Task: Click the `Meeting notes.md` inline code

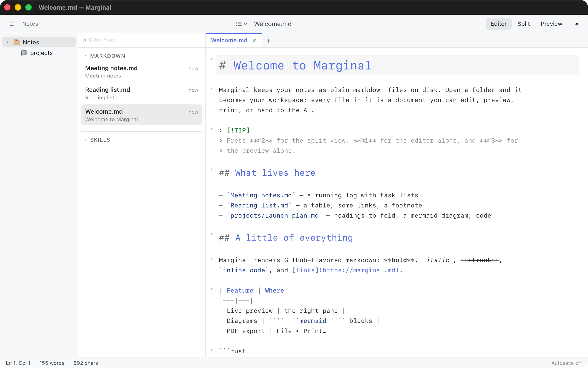Action: pyautogui.click(x=261, y=195)
